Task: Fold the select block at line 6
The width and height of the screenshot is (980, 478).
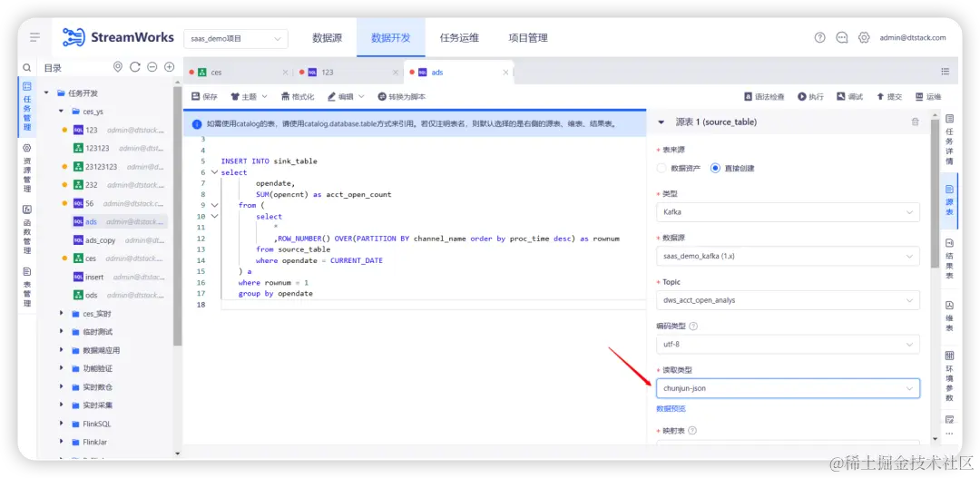Action: [214, 172]
